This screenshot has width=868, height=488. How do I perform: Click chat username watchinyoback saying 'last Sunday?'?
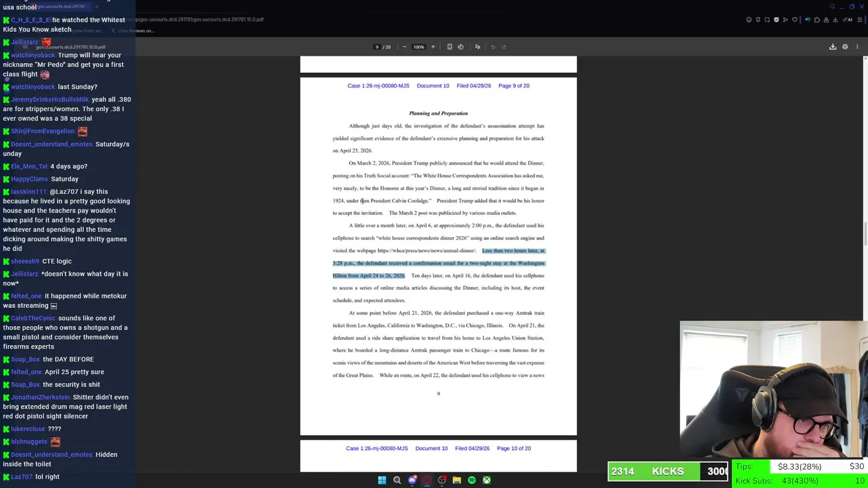click(x=33, y=87)
